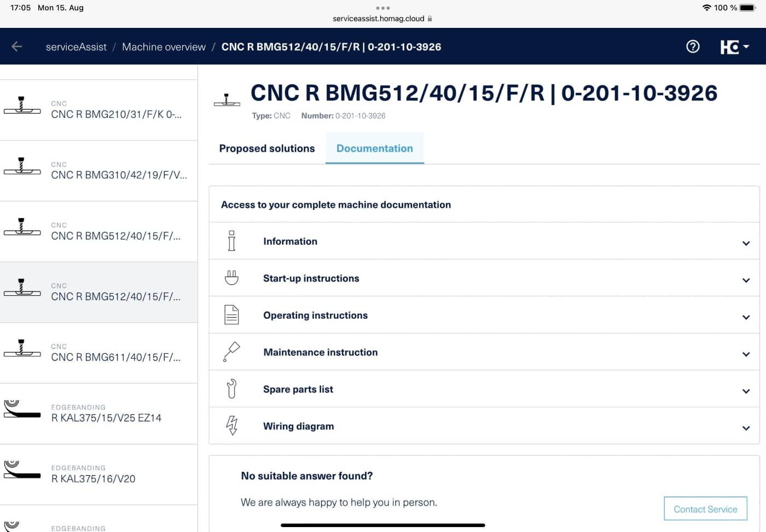Open Machine overview breadcrumb link
Image resolution: width=766 pixels, height=532 pixels.
click(x=164, y=47)
